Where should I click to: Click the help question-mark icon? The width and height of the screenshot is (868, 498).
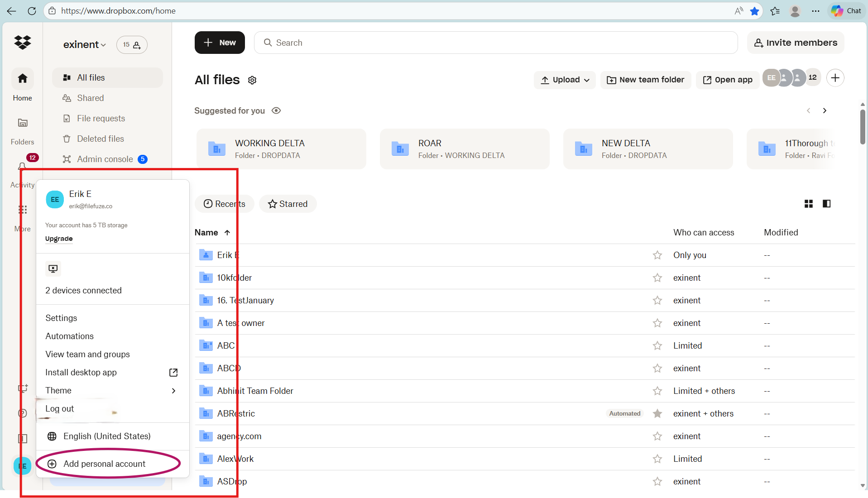coord(22,413)
